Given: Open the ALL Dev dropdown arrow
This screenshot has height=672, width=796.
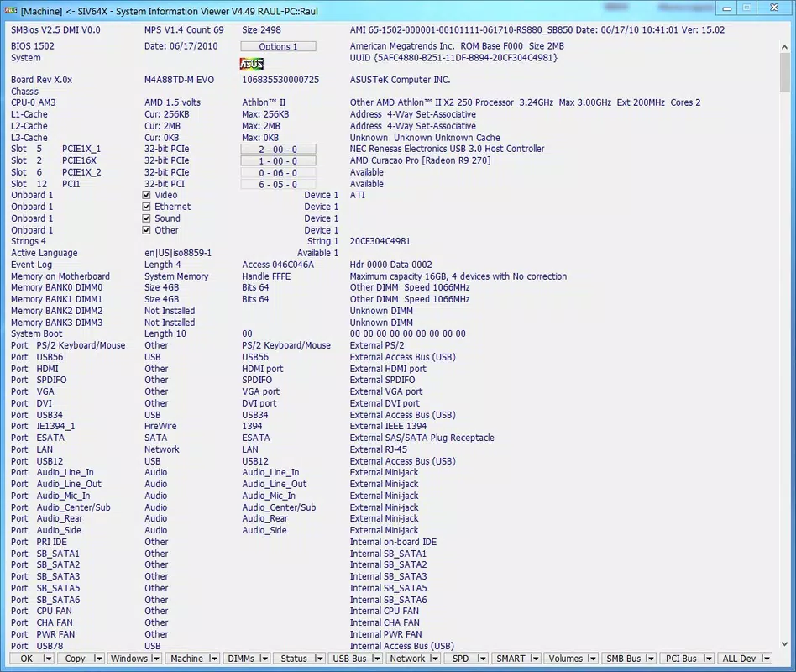Looking at the screenshot, I should [x=766, y=659].
